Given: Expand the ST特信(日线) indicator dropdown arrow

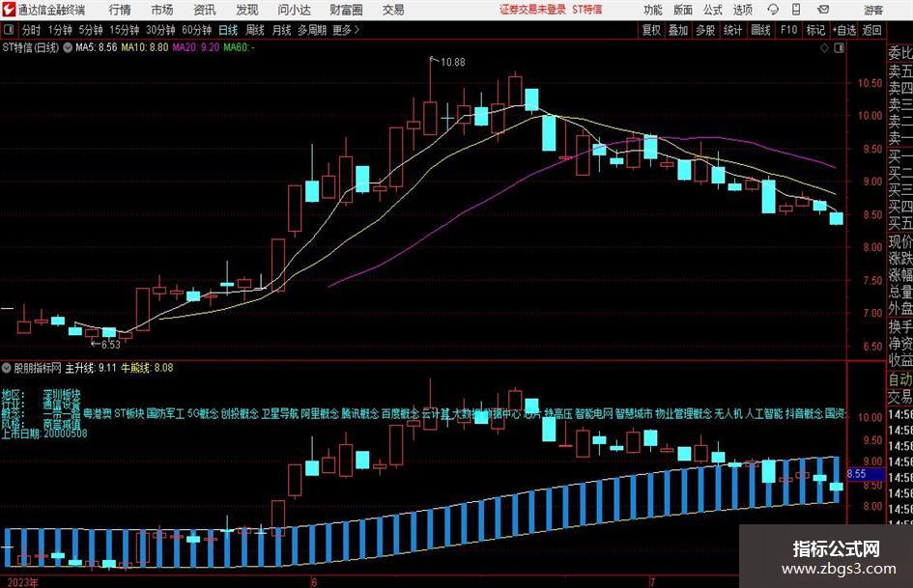Looking at the screenshot, I should tap(68, 47).
